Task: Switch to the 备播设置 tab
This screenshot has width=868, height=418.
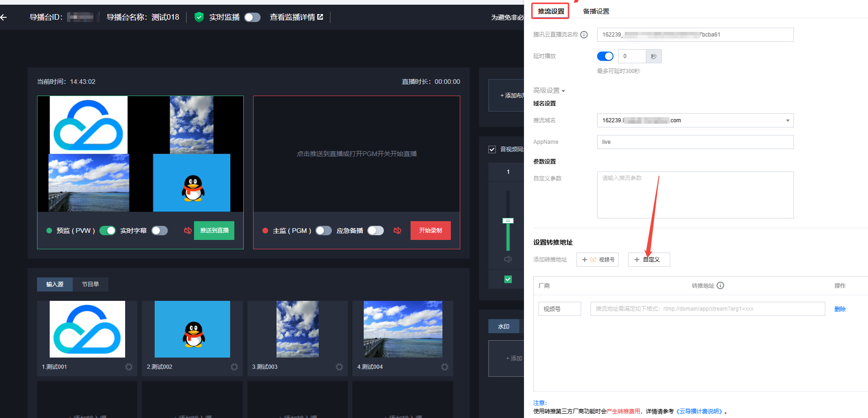Action: coord(596,11)
